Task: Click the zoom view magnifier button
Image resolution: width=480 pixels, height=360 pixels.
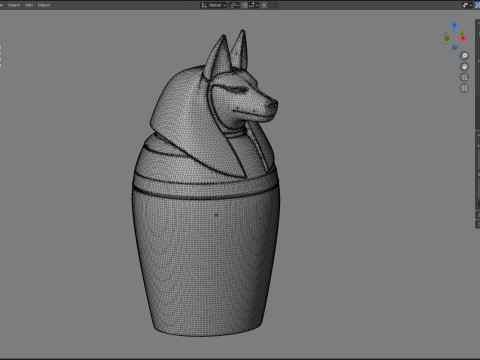Action: point(464,56)
